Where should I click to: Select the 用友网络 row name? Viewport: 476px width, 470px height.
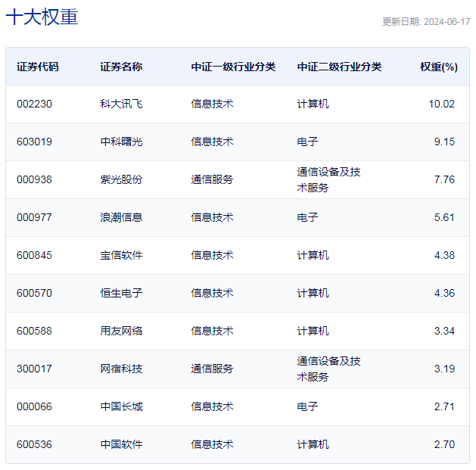click(x=121, y=331)
